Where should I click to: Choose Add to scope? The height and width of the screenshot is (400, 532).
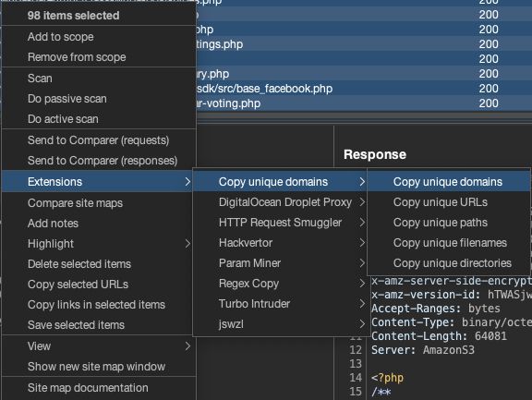99,37
